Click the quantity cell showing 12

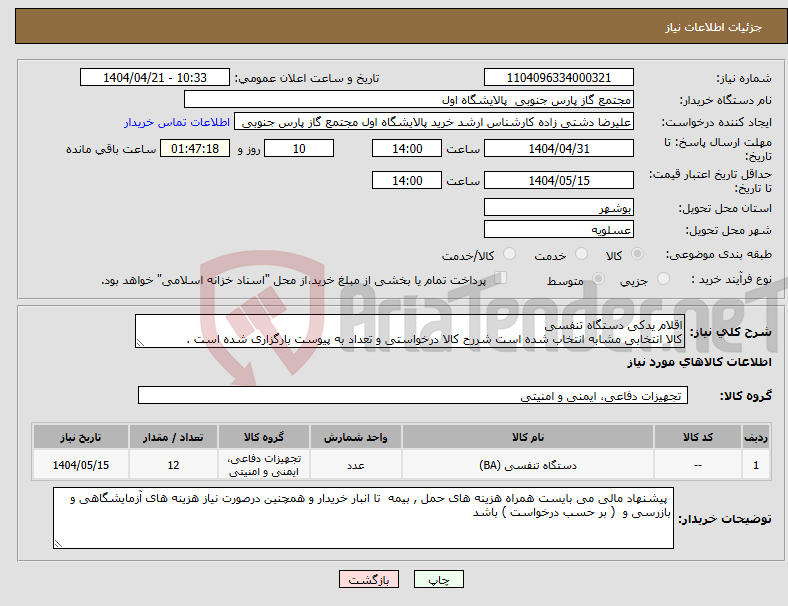click(173, 465)
